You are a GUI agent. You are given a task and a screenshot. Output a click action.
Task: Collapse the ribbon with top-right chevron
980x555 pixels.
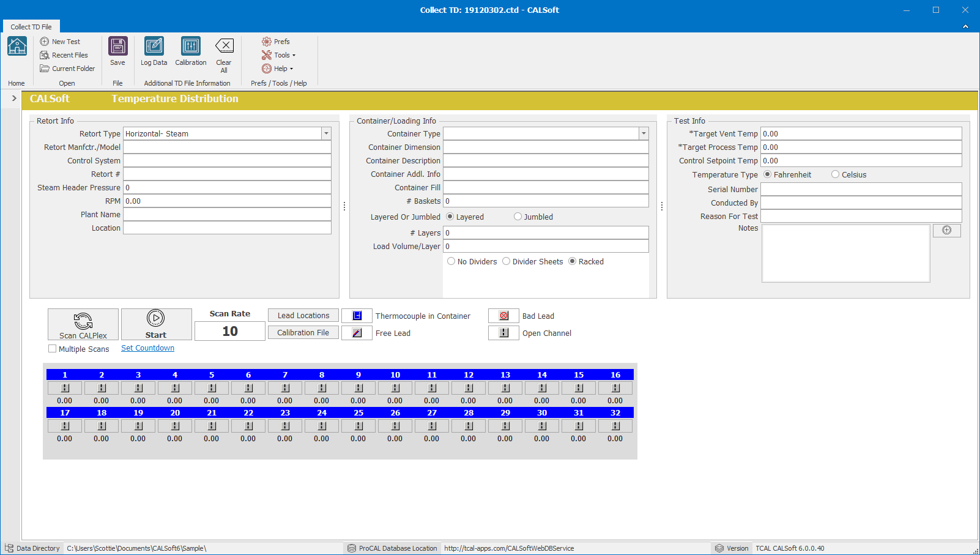965,26
